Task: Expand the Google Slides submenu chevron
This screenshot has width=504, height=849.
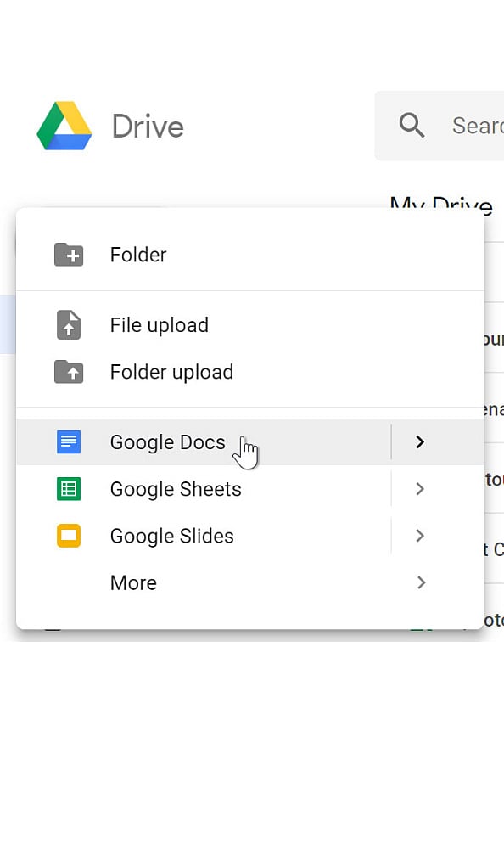Action: pyautogui.click(x=419, y=536)
